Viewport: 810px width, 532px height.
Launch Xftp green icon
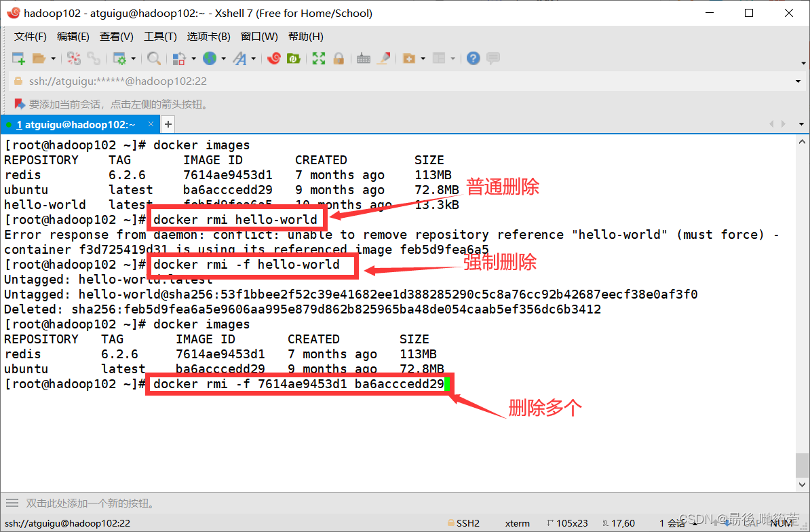pyautogui.click(x=294, y=58)
